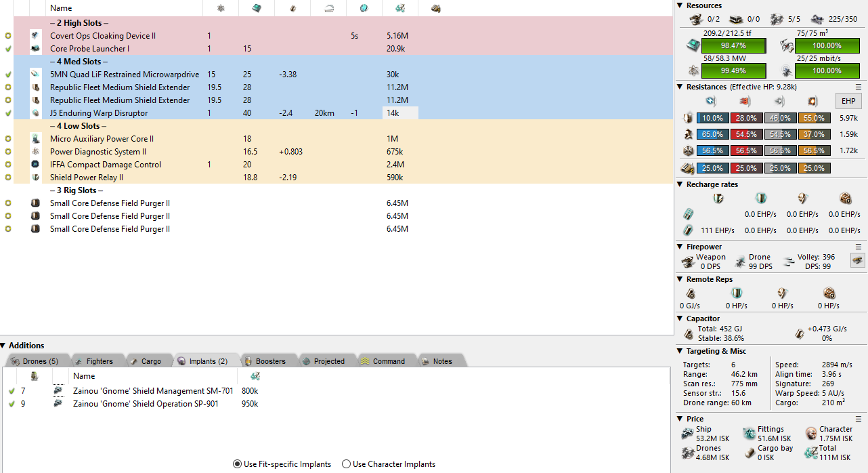Toggle the Core Probe Launcher I state checkmark

(8, 49)
